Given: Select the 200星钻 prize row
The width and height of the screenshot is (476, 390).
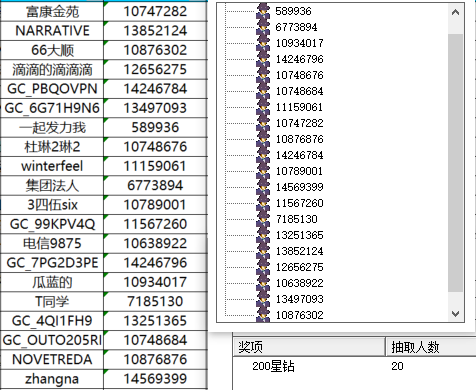Looking at the screenshot, I should [x=354, y=366].
